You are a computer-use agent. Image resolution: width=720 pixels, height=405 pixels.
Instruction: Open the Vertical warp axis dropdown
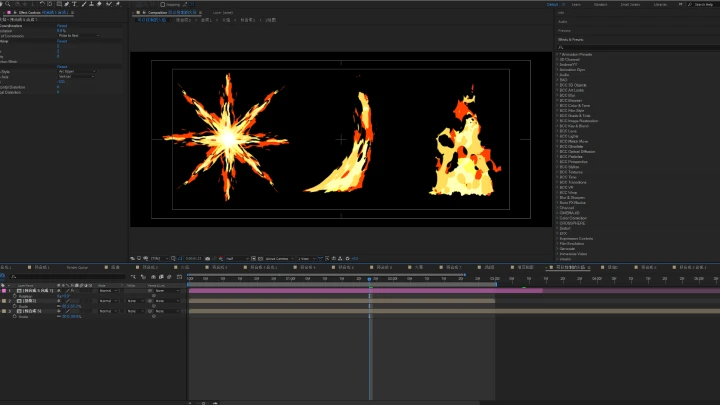tap(76, 77)
